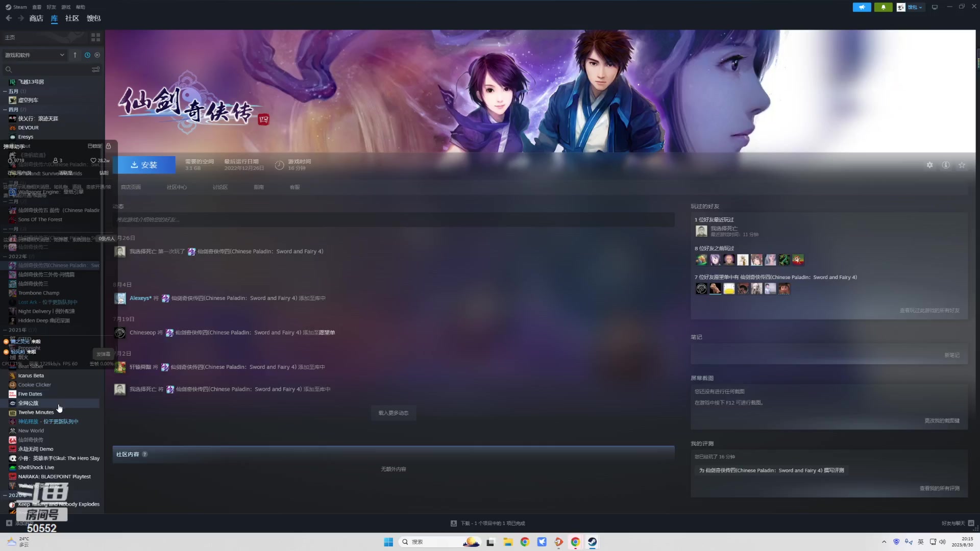Expand system tray hidden icons chevron

[884, 542]
